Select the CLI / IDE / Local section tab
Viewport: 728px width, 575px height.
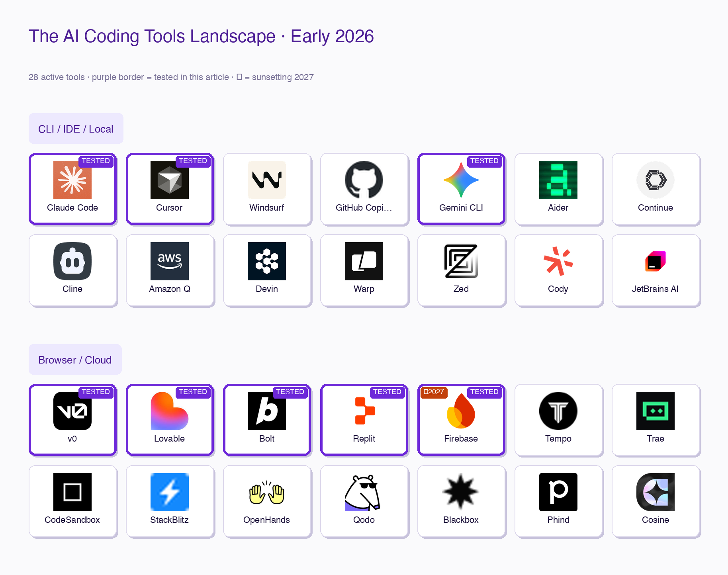tap(76, 129)
